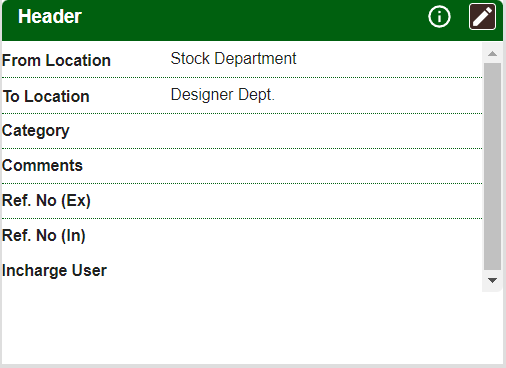Click the Incharge User label
The image size is (506, 368).
click(x=54, y=271)
